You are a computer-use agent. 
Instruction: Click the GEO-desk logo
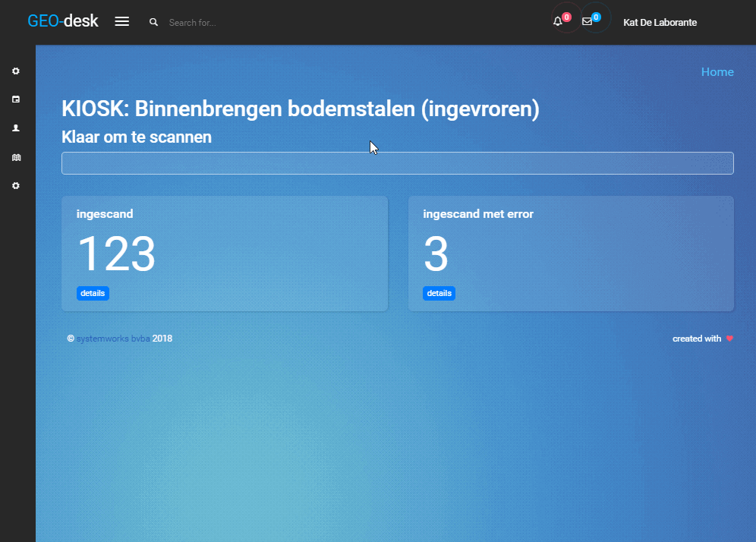63,21
